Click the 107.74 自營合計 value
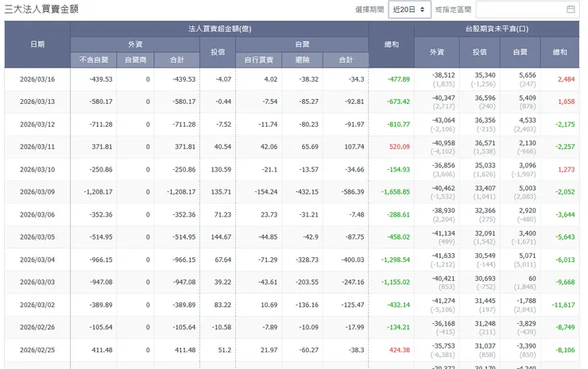The image size is (588, 369). (354, 147)
